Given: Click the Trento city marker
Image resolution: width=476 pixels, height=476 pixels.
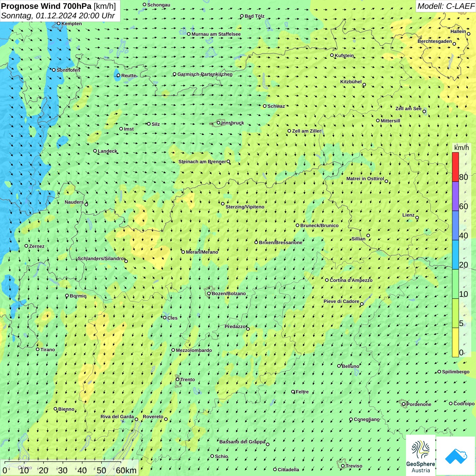Looking at the screenshot, I should point(177,379).
